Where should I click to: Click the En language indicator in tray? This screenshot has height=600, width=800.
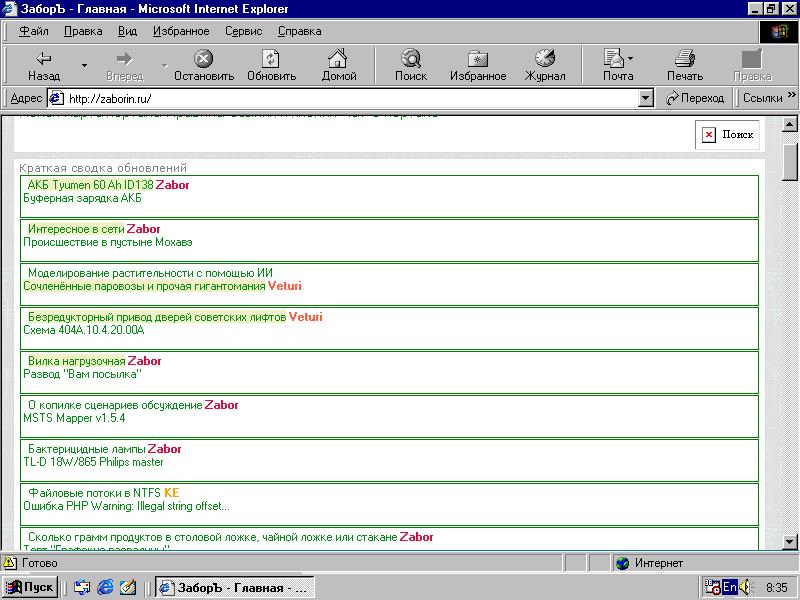(730, 587)
